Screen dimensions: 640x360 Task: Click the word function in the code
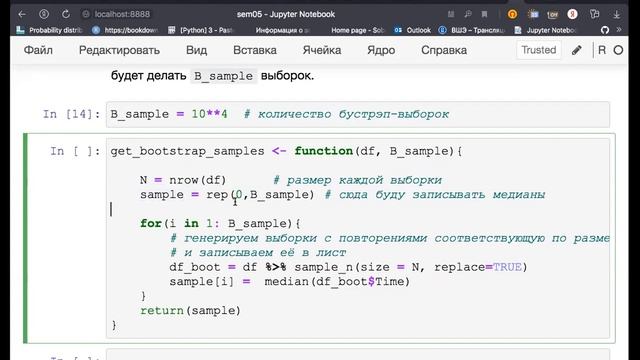coord(323,151)
